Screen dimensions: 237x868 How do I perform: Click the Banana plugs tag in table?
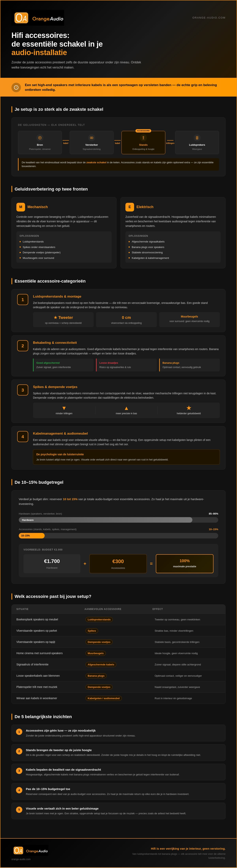pos(96,676)
